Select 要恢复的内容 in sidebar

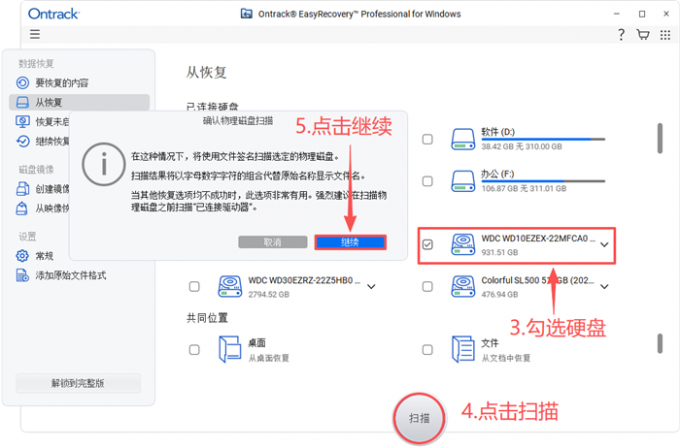click(62, 82)
